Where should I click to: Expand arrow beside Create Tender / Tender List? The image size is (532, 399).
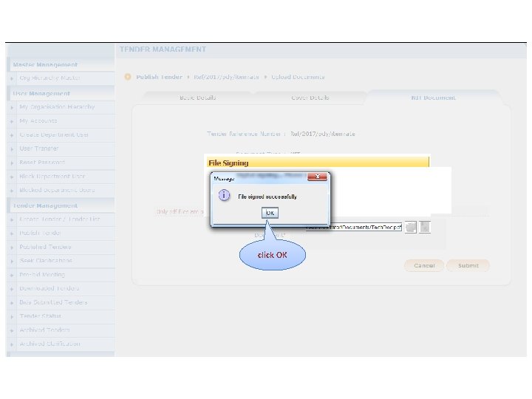click(12, 219)
